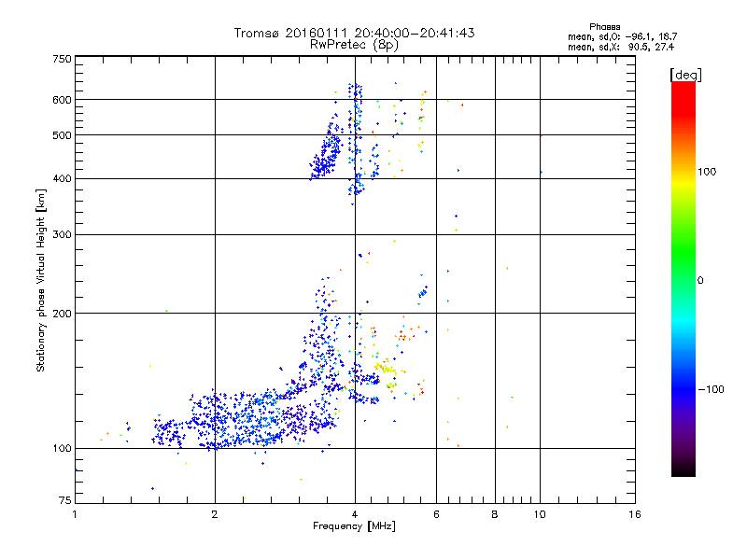Click the "[deg]" colorbar unit label
Image resolution: width=747 pixels, height=560 pixels.
tap(685, 76)
